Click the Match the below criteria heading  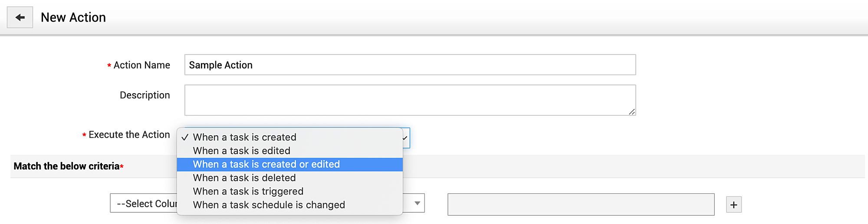pos(66,166)
